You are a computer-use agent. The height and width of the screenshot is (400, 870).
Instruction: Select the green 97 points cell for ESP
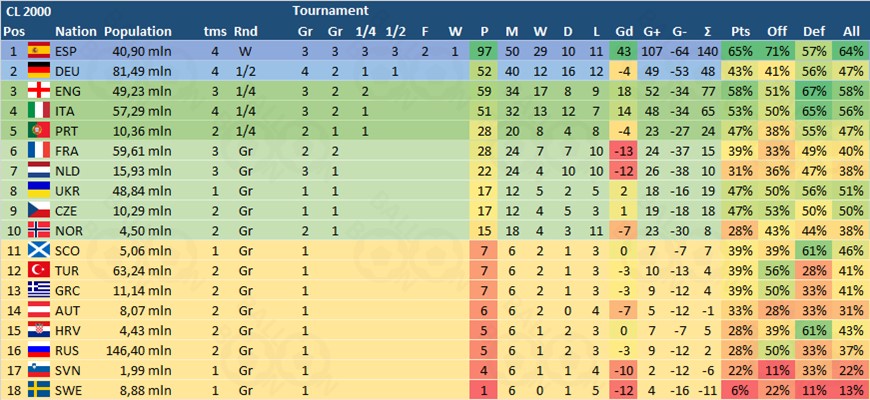pos(484,52)
